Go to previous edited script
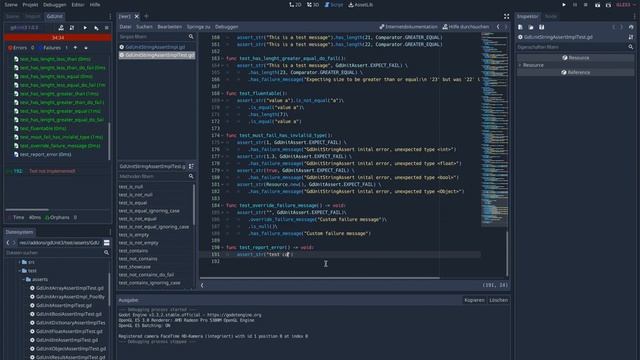 pyautogui.click(x=498, y=27)
